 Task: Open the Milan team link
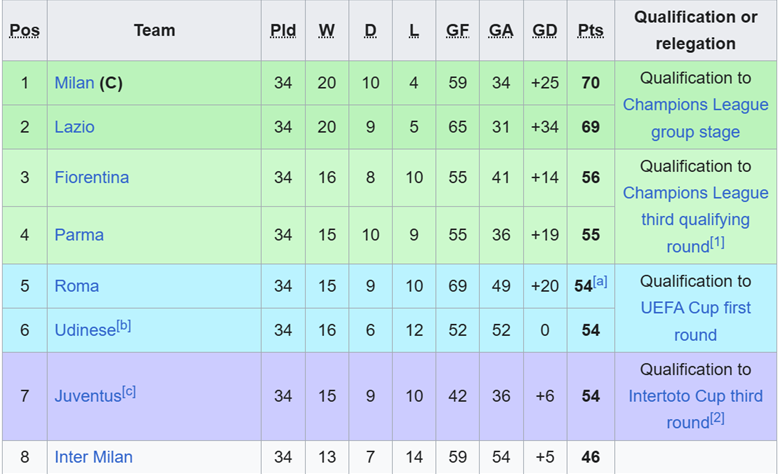[x=75, y=83]
